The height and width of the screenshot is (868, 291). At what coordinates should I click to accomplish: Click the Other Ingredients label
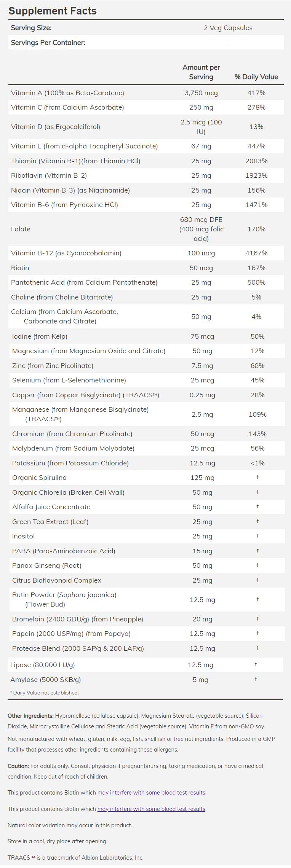tap(30, 716)
